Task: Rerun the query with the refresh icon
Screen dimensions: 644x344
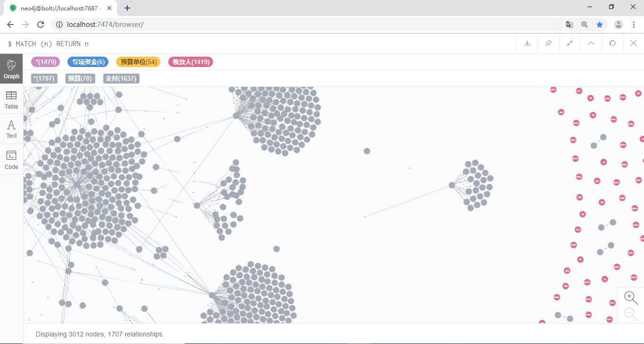Action: [x=612, y=43]
